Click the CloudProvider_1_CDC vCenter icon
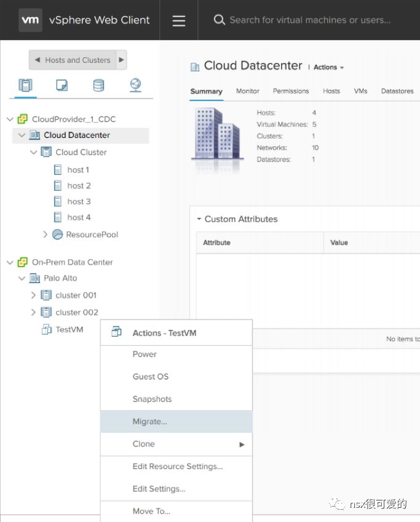420x522 pixels. (x=23, y=119)
